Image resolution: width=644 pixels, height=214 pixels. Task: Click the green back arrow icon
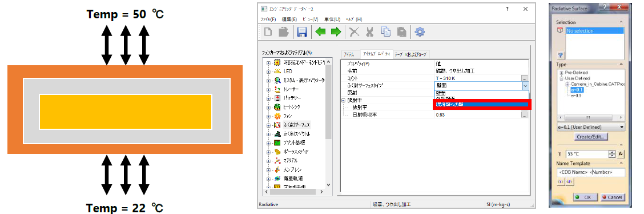click(320, 31)
